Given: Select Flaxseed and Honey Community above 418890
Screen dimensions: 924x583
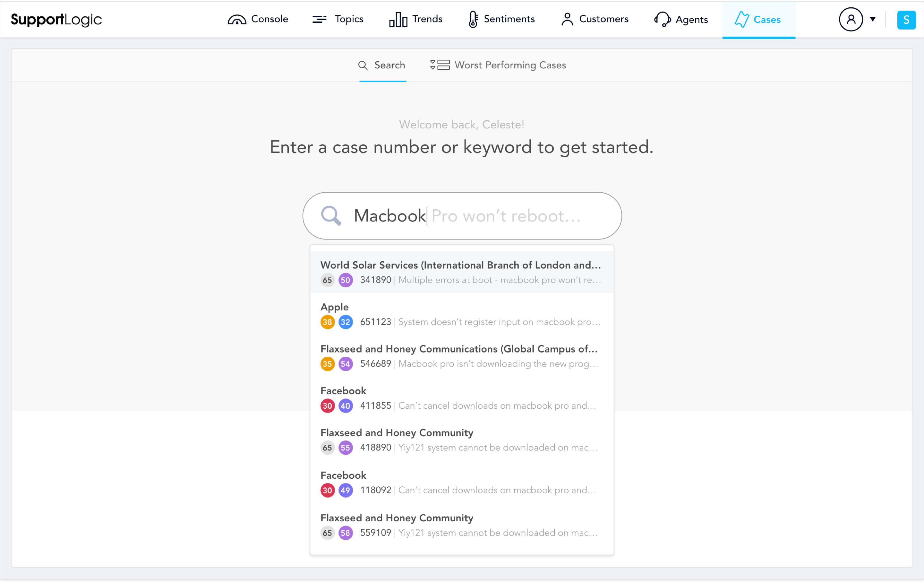Looking at the screenshot, I should coord(397,433).
